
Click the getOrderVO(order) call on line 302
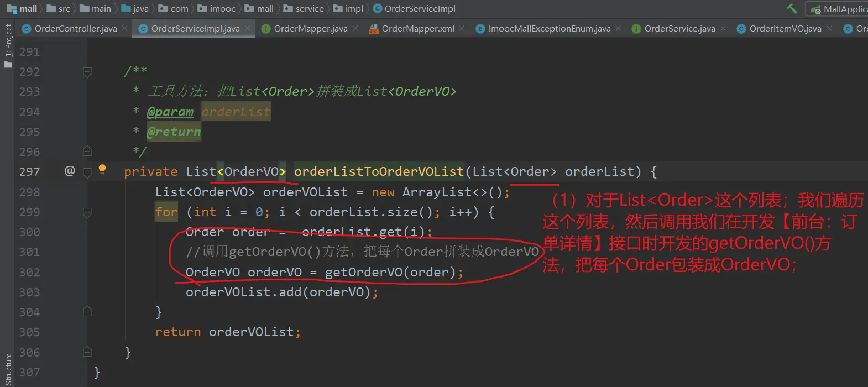pos(390,273)
